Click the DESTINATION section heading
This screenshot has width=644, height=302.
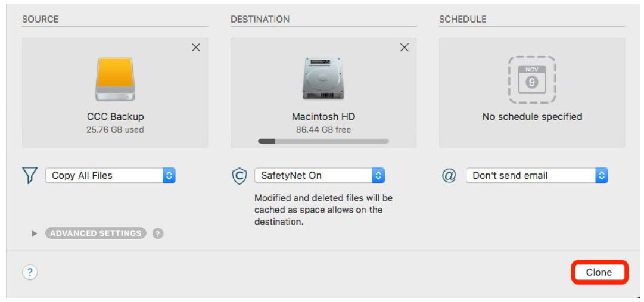coord(260,19)
